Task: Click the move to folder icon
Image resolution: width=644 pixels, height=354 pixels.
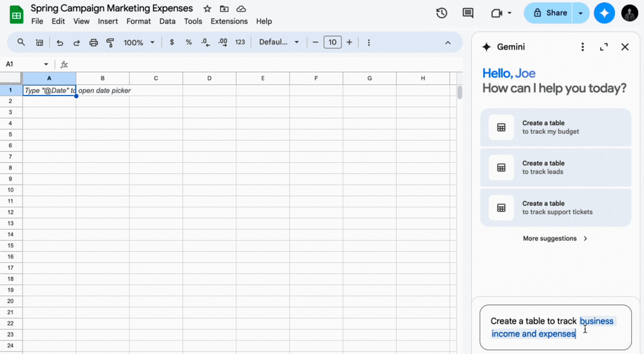Action: point(225,9)
